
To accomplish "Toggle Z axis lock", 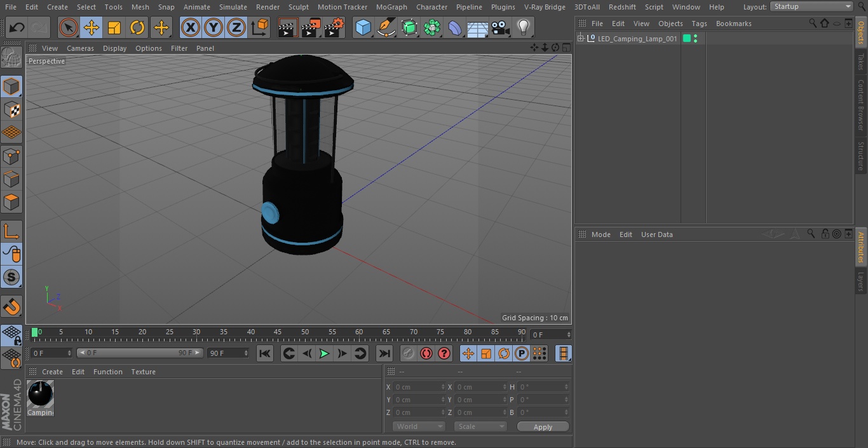I will click(x=236, y=27).
